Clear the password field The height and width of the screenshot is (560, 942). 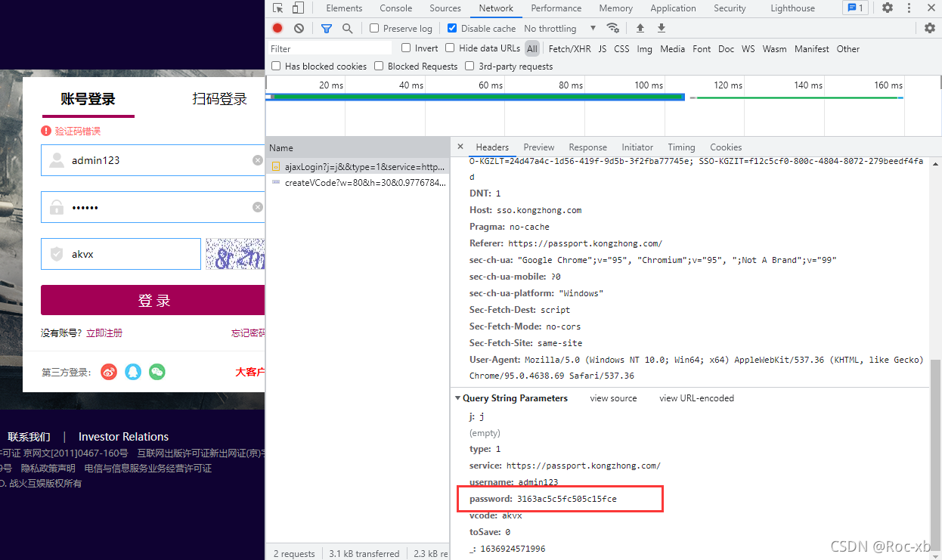[258, 207]
